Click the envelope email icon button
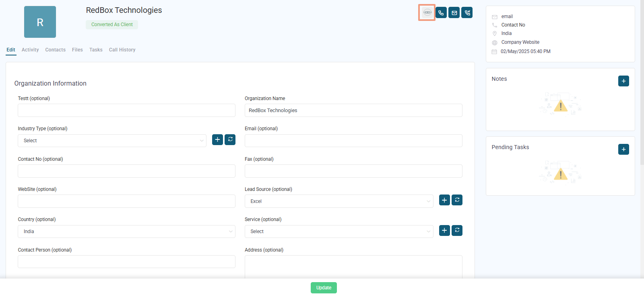 click(454, 13)
